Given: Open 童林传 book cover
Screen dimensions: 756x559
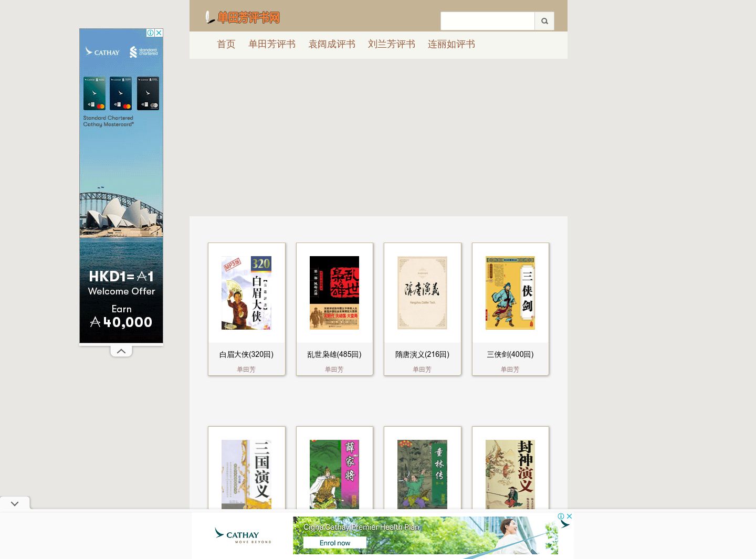Looking at the screenshot, I should click(422, 474).
